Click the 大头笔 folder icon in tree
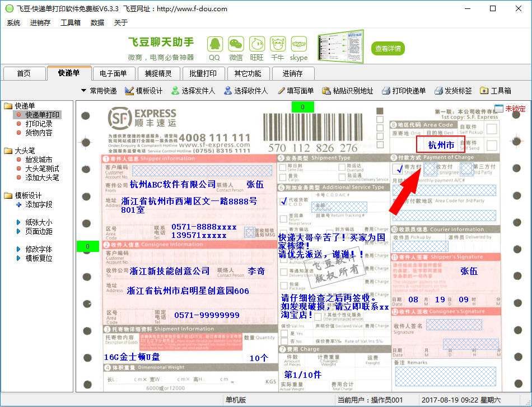This screenshot has width=532, height=407. pyautogui.click(x=8, y=151)
